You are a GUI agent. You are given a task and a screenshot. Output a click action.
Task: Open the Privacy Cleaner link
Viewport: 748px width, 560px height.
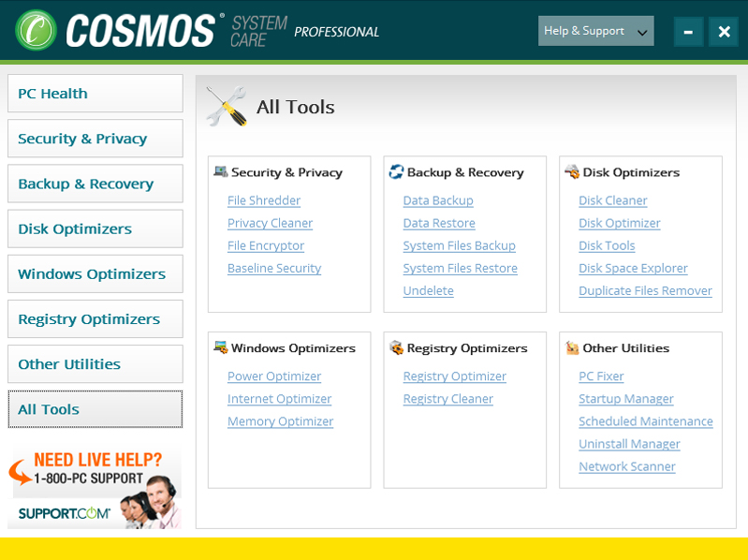click(270, 223)
